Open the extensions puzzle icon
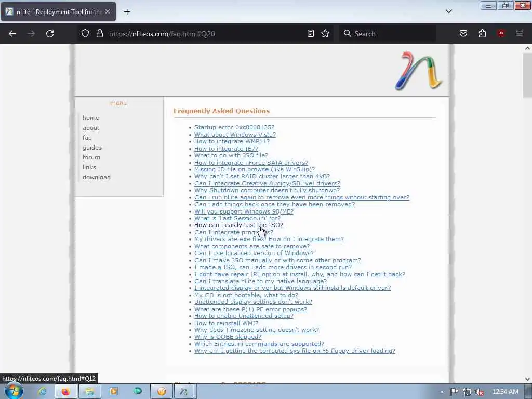The height and width of the screenshot is (399, 532). 482,34
